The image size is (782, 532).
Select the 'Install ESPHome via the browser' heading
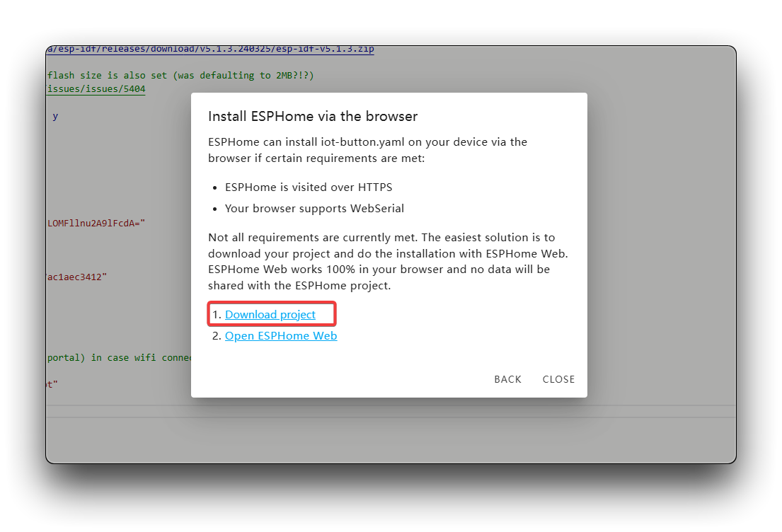313,116
